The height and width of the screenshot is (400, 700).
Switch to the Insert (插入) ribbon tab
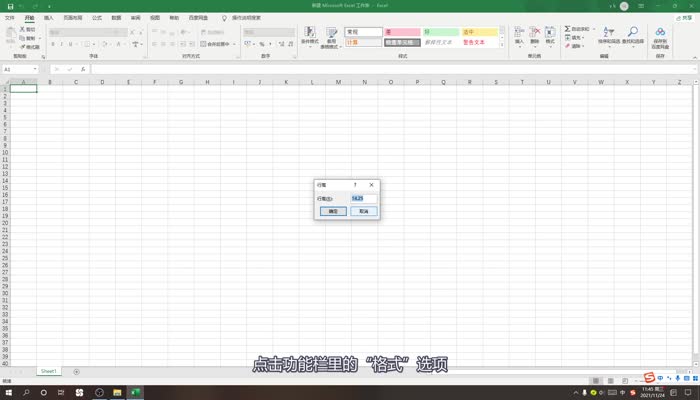pyautogui.click(x=49, y=18)
